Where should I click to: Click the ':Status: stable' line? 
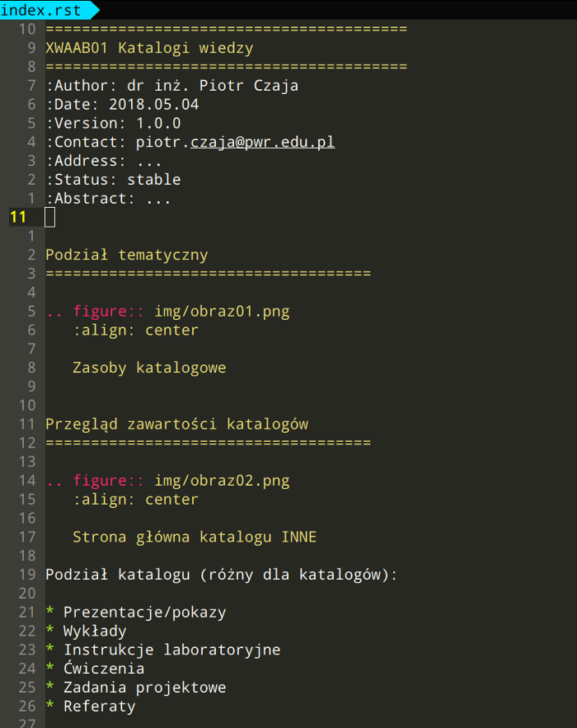point(113,180)
